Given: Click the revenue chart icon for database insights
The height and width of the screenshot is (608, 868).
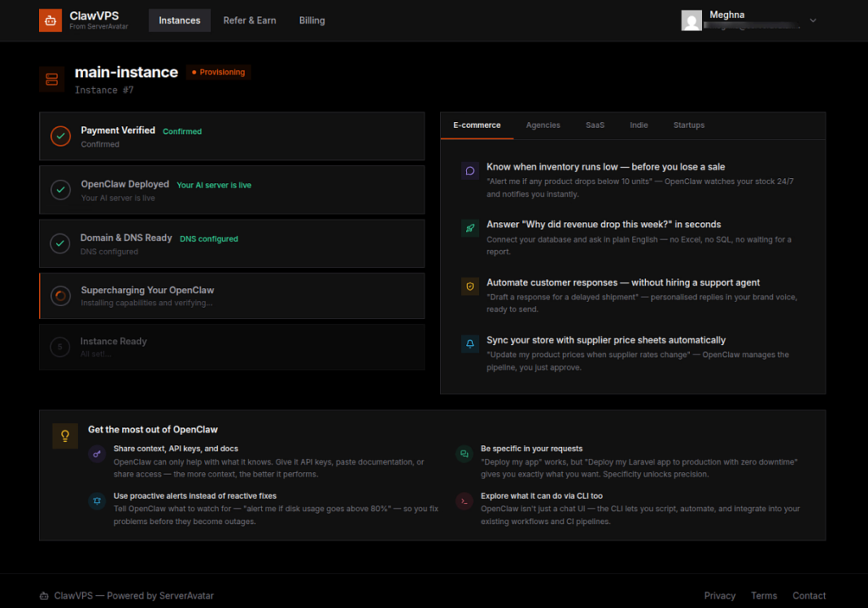Looking at the screenshot, I should click(470, 228).
